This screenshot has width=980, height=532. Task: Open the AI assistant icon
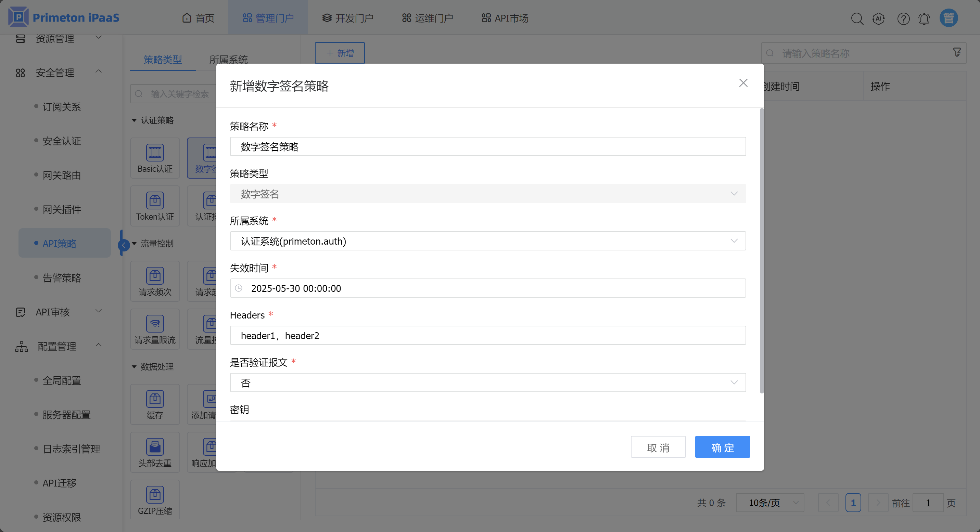[x=878, y=18]
